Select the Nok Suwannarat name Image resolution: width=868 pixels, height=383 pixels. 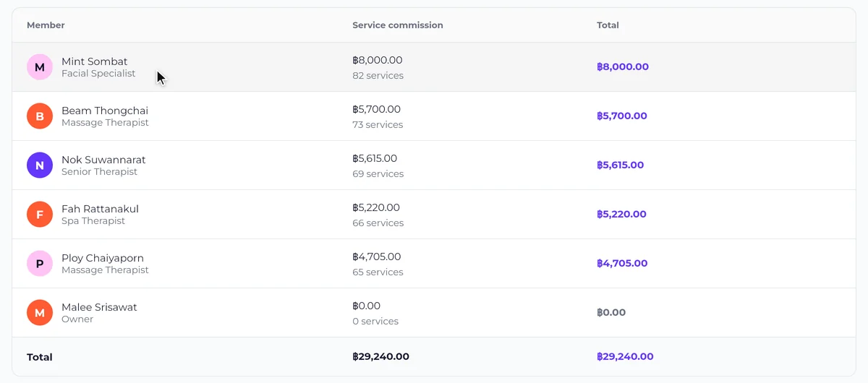coord(103,160)
